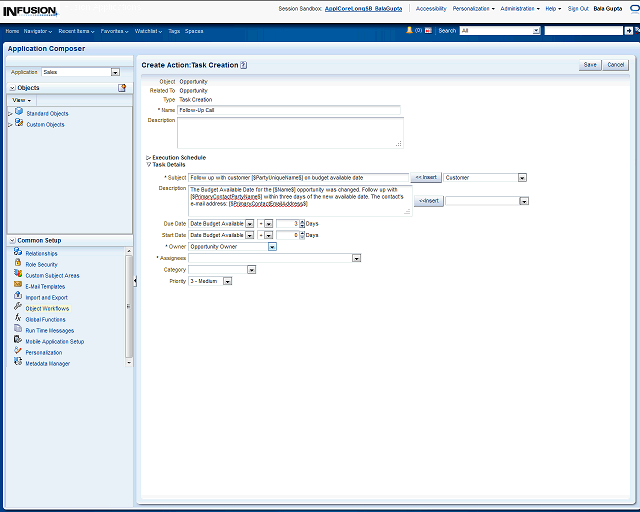Open the Priority dropdown showing 3 - Medium

point(228,281)
